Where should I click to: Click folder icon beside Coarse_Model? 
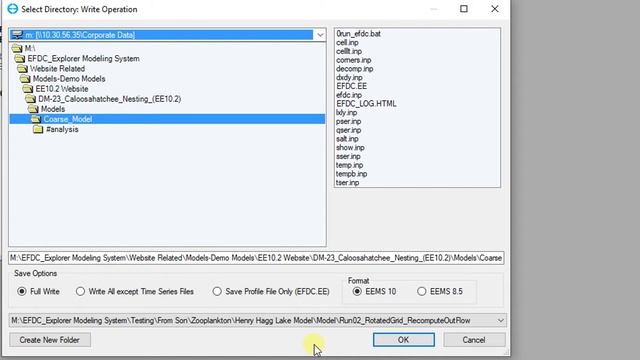click(36, 119)
